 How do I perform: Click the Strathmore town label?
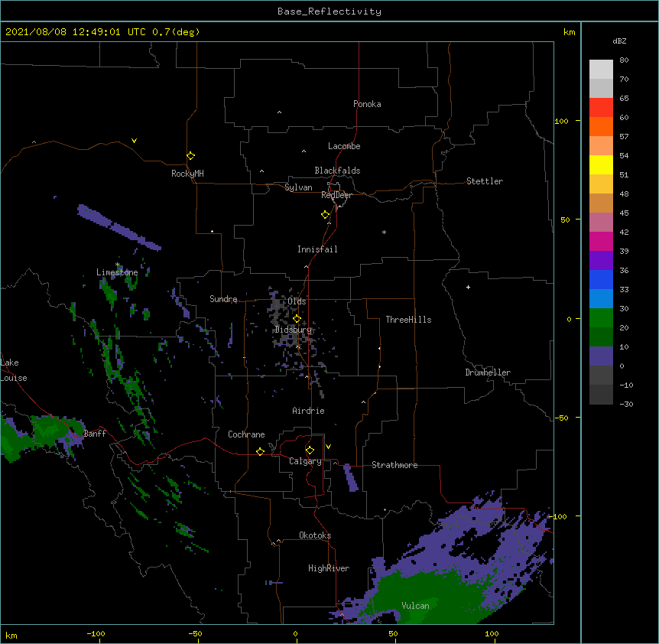394,465
